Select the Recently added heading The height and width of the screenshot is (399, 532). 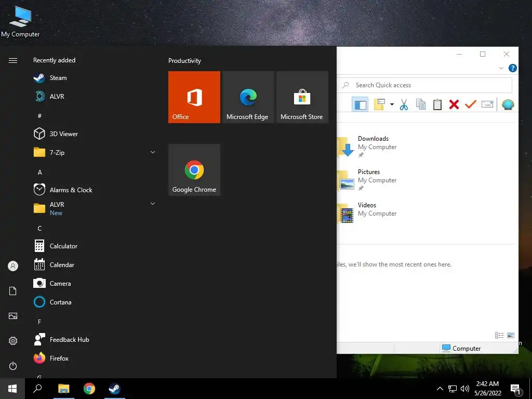pyautogui.click(x=54, y=60)
